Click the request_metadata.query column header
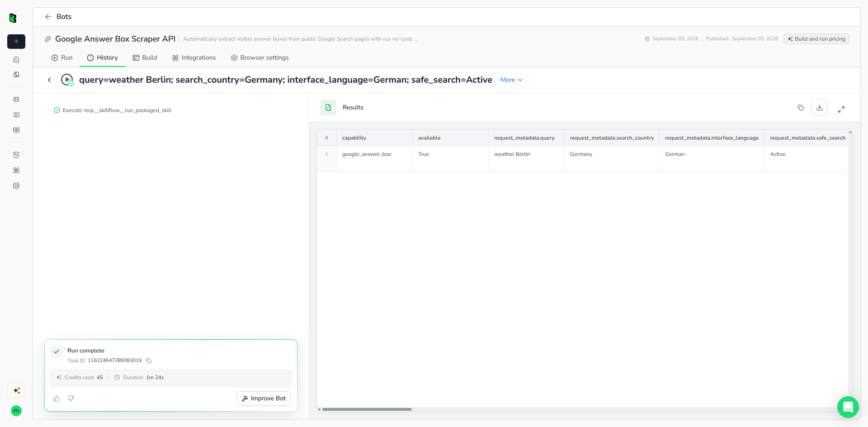 (526, 138)
